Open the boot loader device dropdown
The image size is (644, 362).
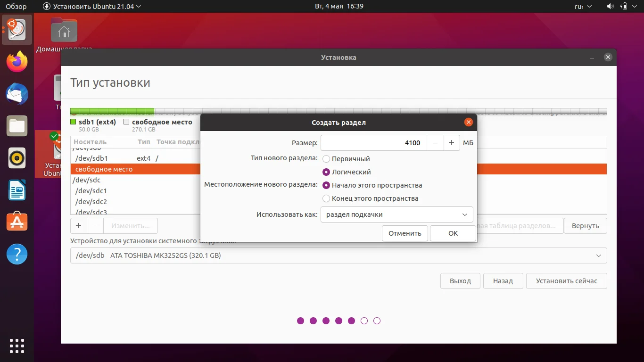click(x=338, y=255)
